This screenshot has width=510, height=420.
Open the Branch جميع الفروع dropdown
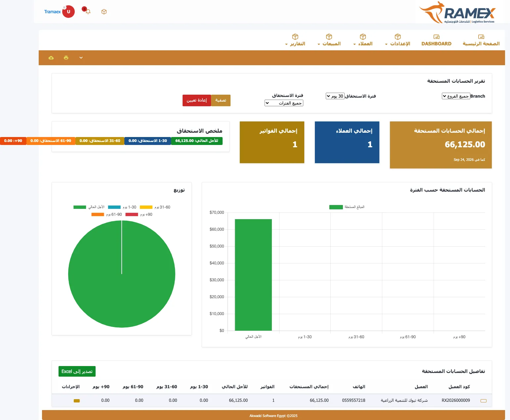click(456, 96)
